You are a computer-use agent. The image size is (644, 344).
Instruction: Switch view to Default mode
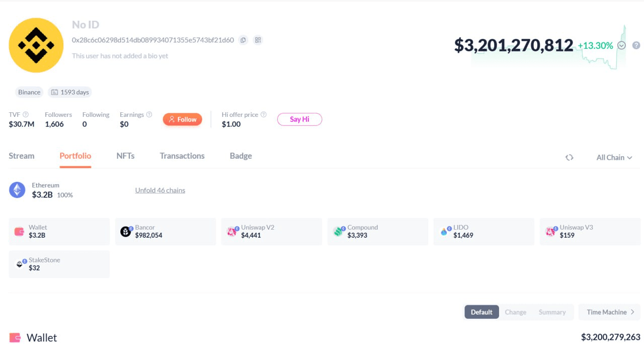coord(481,312)
